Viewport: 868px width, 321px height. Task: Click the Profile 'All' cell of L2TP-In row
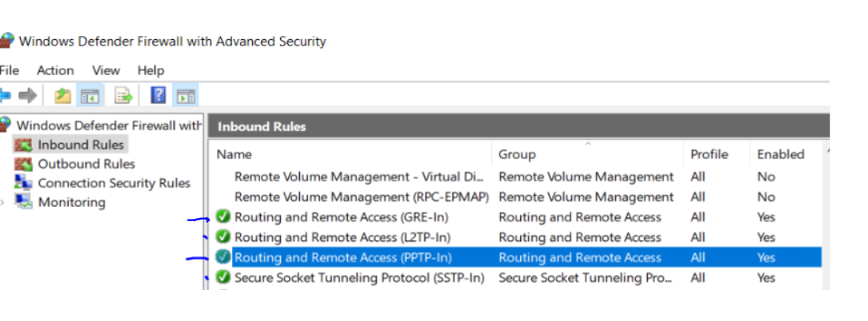click(698, 236)
